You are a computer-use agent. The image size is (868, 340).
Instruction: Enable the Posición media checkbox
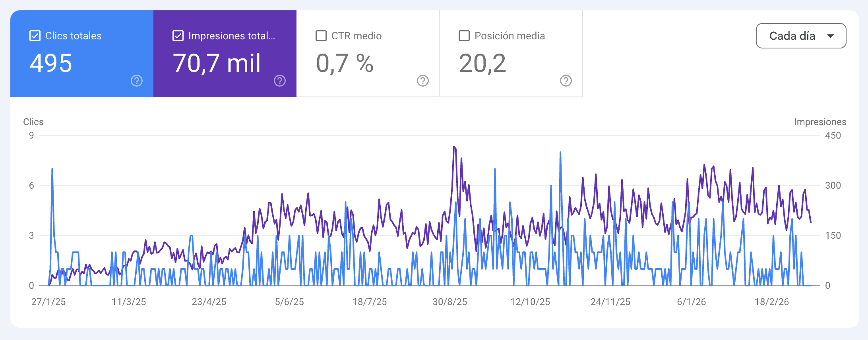[x=464, y=36]
